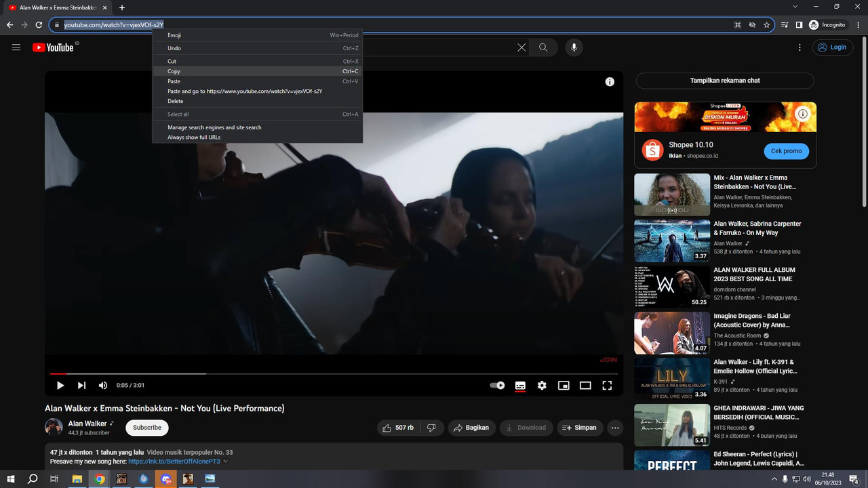The image size is (868, 488).
Task: Open On My Way video thumbnail
Action: [x=672, y=241]
